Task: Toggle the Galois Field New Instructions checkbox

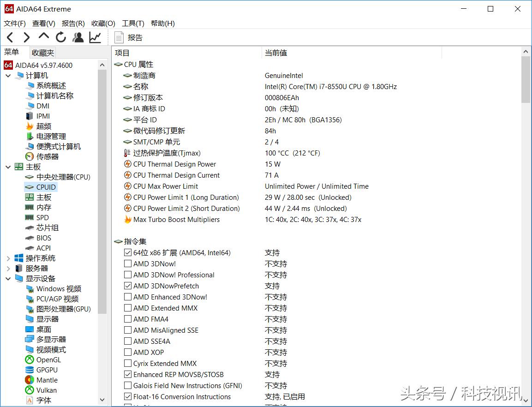Action: (128, 385)
